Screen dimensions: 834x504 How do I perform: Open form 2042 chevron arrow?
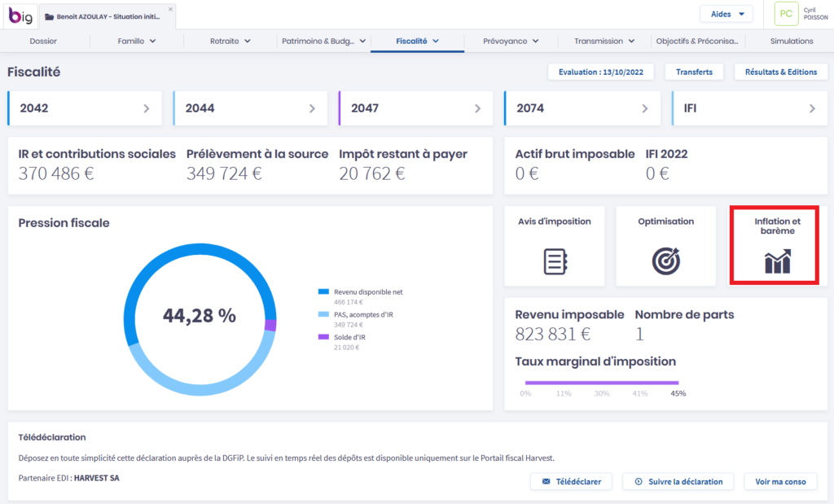coord(147,108)
